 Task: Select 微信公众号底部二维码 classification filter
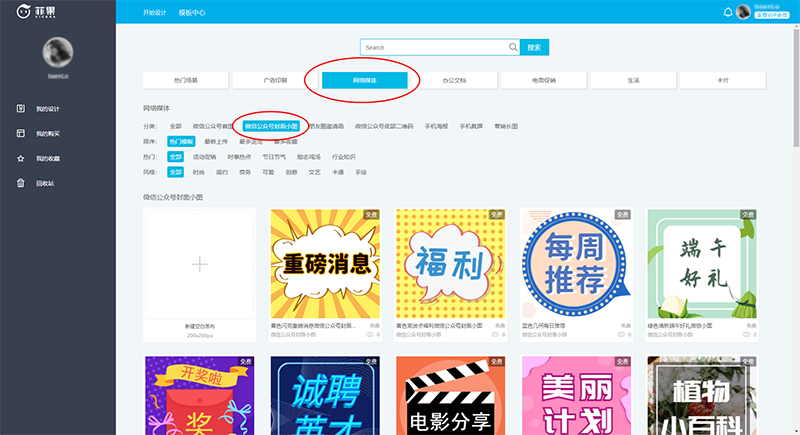384,126
